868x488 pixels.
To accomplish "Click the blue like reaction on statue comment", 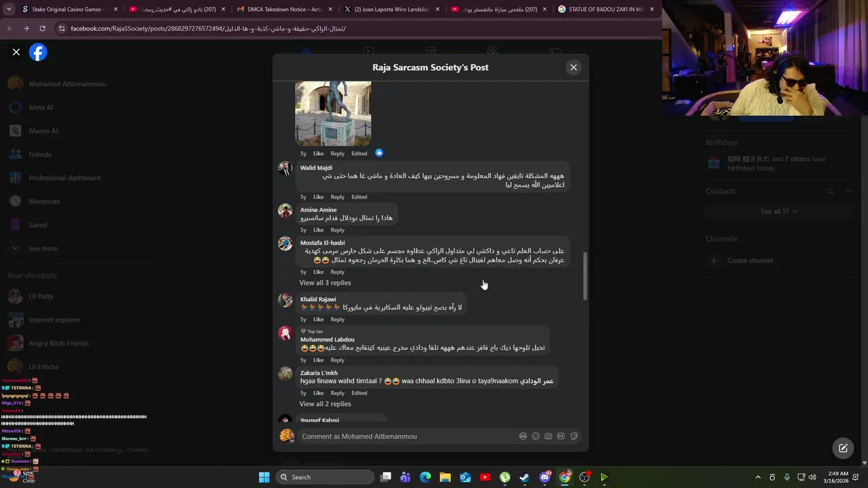I will (x=379, y=153).
